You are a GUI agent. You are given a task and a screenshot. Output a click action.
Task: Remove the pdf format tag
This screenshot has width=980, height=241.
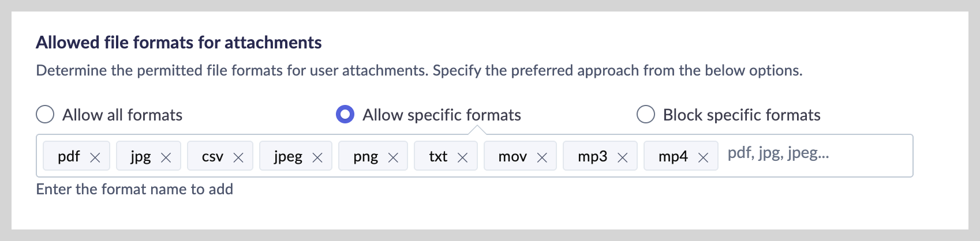point(95,157)
